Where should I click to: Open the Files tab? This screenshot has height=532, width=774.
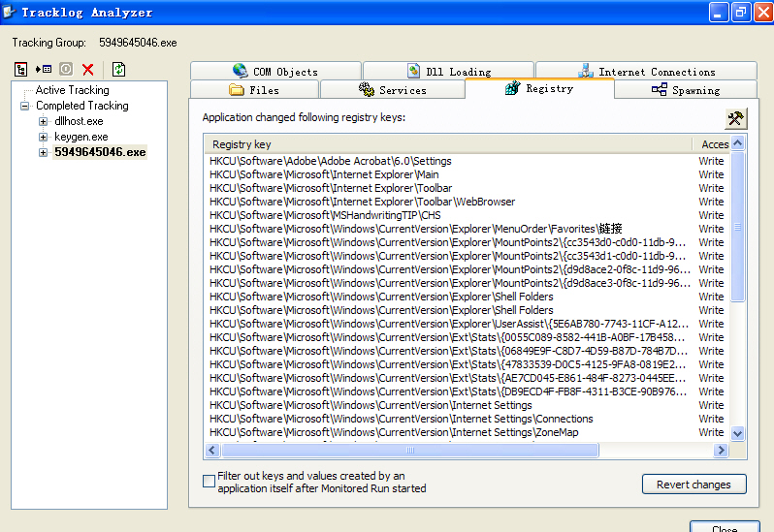[254, 90]
